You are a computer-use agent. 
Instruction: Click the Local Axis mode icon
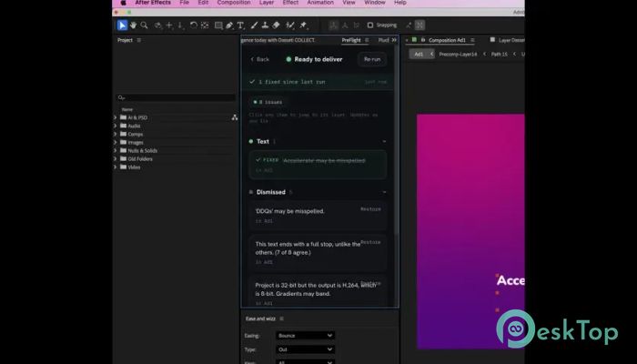tap(334, 25)
